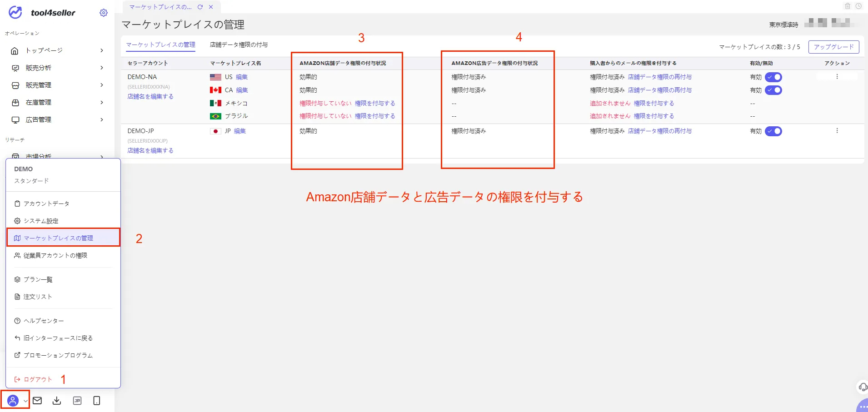Open ヘルプセンター in the user menu
Screen dimensions: 868x412
(x=63, y=321)
